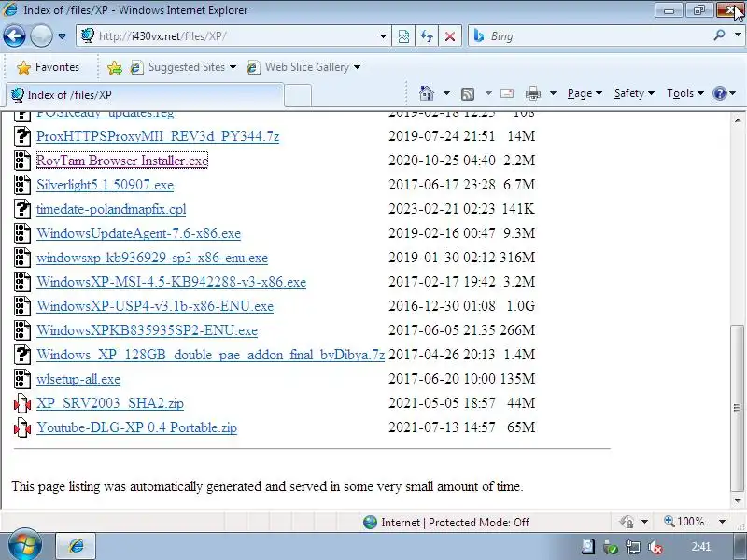
Task: Click the status bar privacy icon
Action: click(627, 523)
